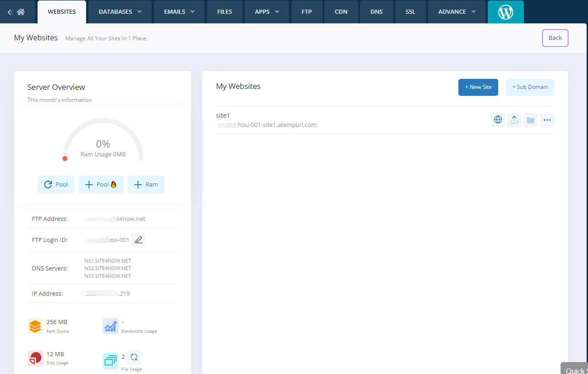Screen dimensions: 588x374
Task: Click the RAM usage gauge indicator
Action: pos(103,140)
